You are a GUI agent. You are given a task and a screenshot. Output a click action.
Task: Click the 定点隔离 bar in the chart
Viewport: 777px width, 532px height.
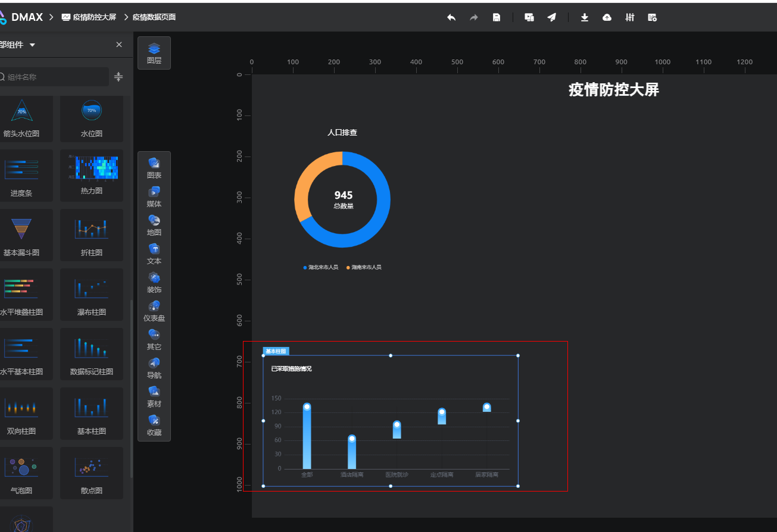pos(442,416)
